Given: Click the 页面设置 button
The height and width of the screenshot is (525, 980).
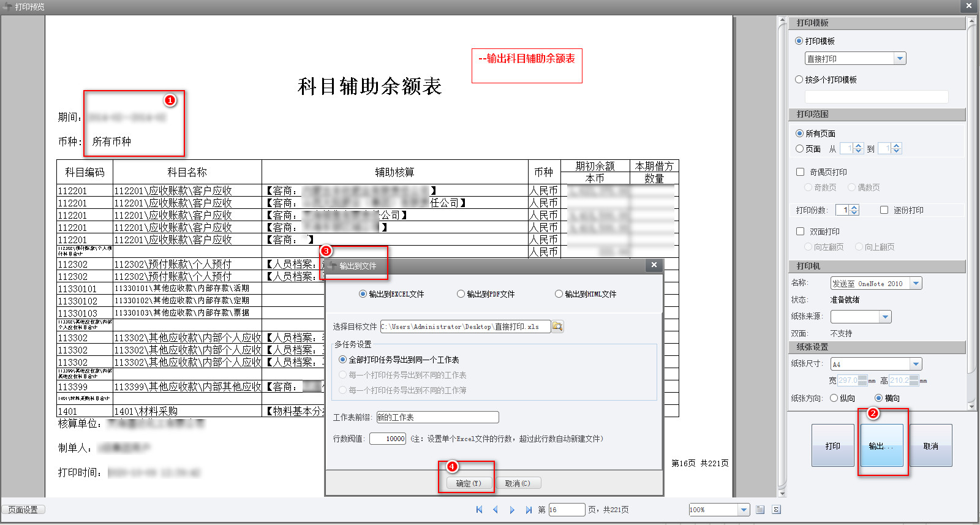Looking at the screenshot, I should click(23, 510).
